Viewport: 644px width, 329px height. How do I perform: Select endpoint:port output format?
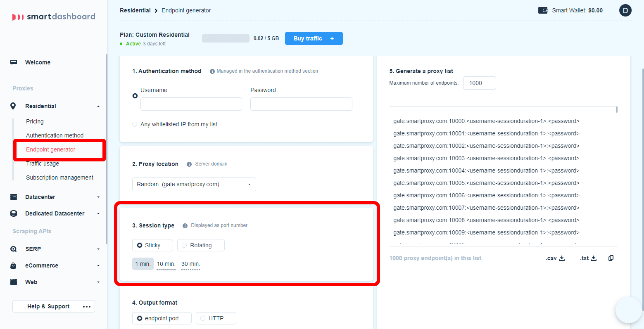162,318
